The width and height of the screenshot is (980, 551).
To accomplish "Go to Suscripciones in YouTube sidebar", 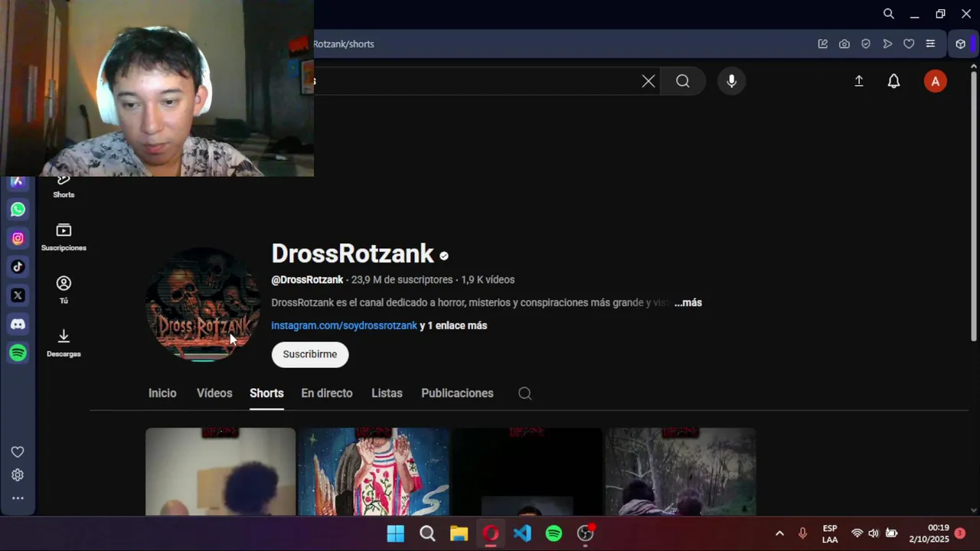I will pyautogui.click(x=64, y=237).
